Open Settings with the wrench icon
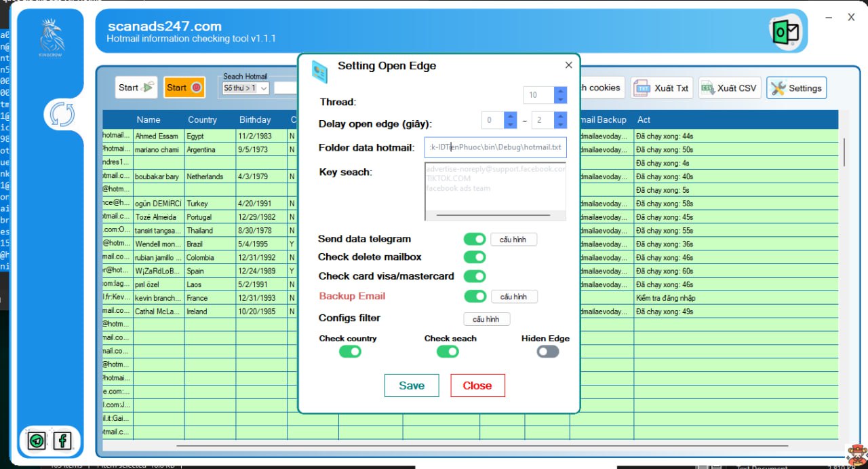Image resolution: width=868 pixels, height=469 pixels. click(x=796, y=88)
